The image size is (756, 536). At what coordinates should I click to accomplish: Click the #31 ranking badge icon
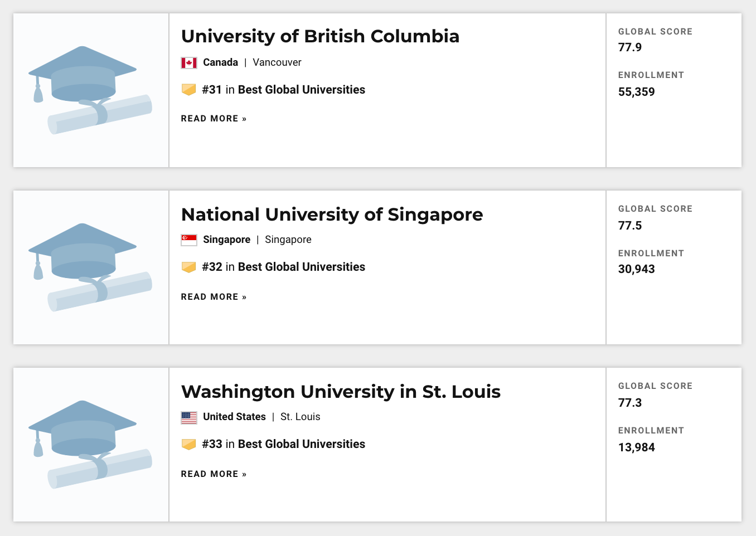pyautogui.click(x=189, y=90)
